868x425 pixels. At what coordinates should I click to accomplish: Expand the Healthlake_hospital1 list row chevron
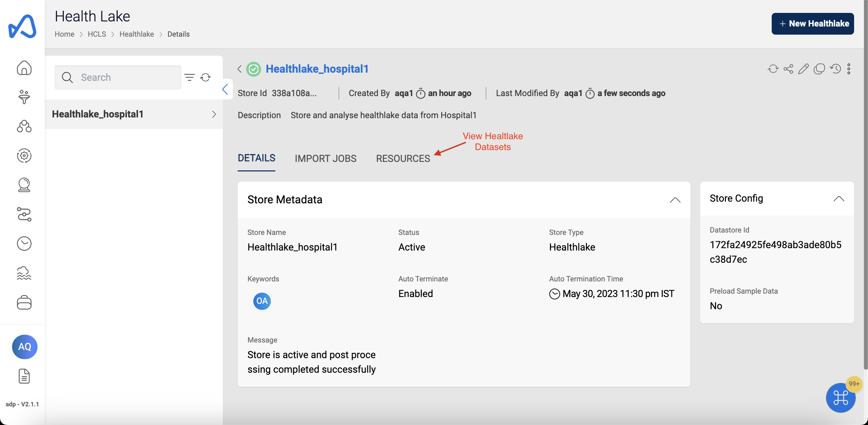(x=214, y=114)
